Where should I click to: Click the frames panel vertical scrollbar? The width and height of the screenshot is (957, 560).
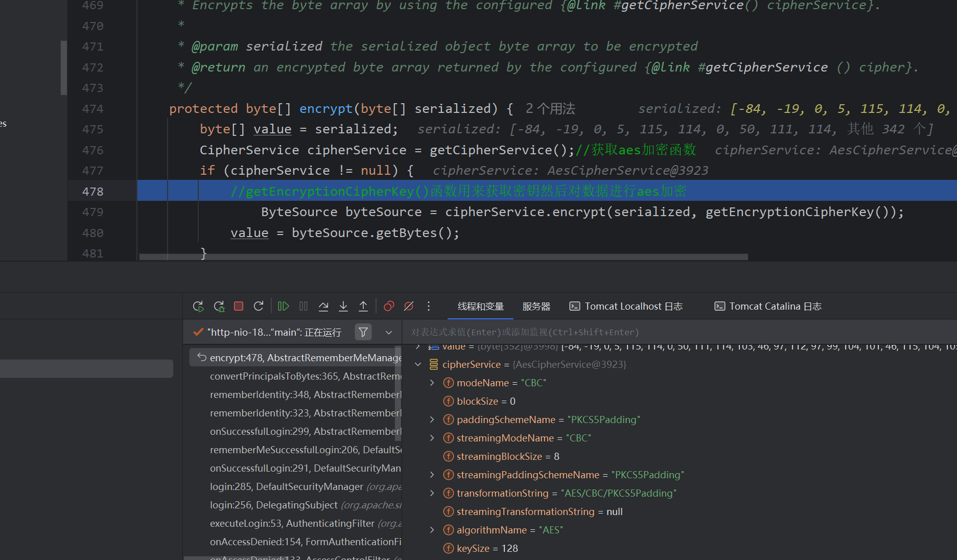tap(398, 393)
